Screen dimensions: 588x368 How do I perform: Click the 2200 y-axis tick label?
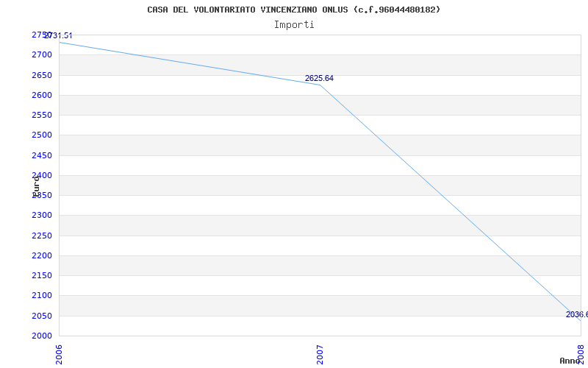(42, 255)
